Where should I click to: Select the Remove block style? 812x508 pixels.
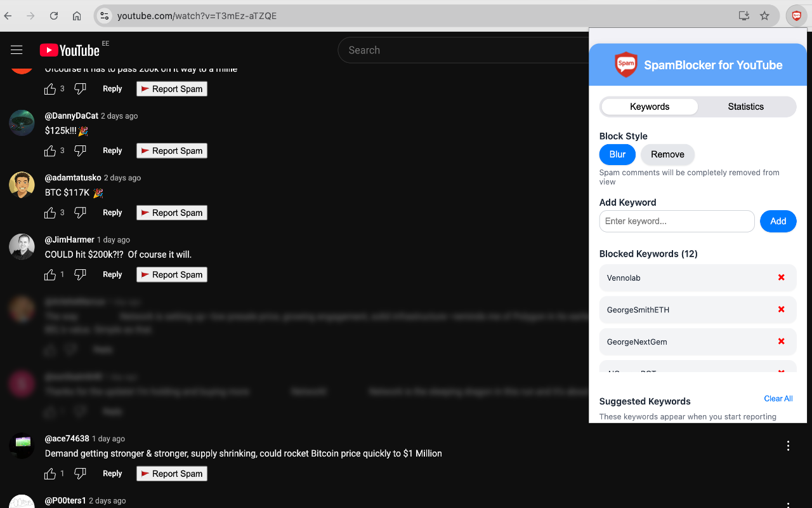[667, 154]
